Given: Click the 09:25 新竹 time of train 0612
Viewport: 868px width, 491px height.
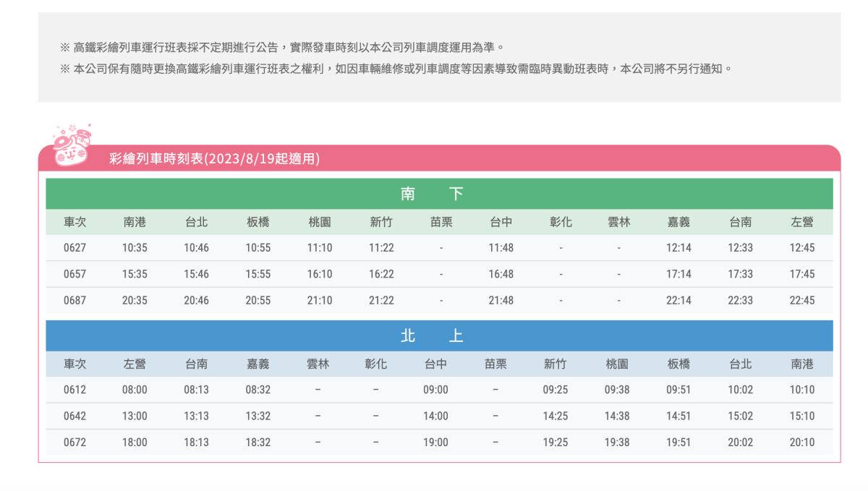Looking at the screenshot, I should [x=556, y=390].
